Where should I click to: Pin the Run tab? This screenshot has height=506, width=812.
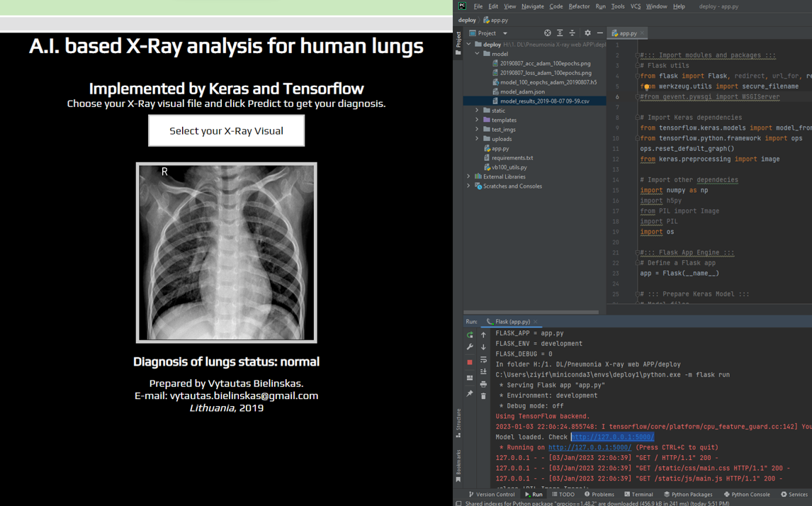[x=469, y=394]
